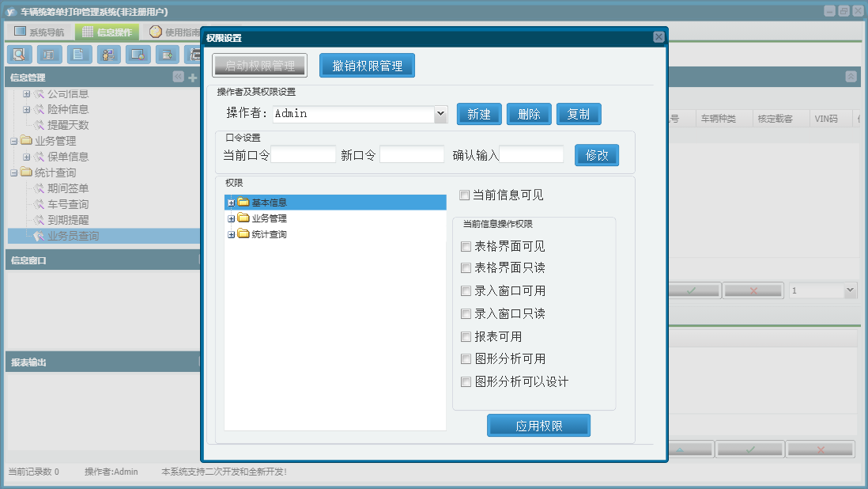
Task: Switch to the 系统导航 tab
Action: pyautogui.click(x=39, y=32)
